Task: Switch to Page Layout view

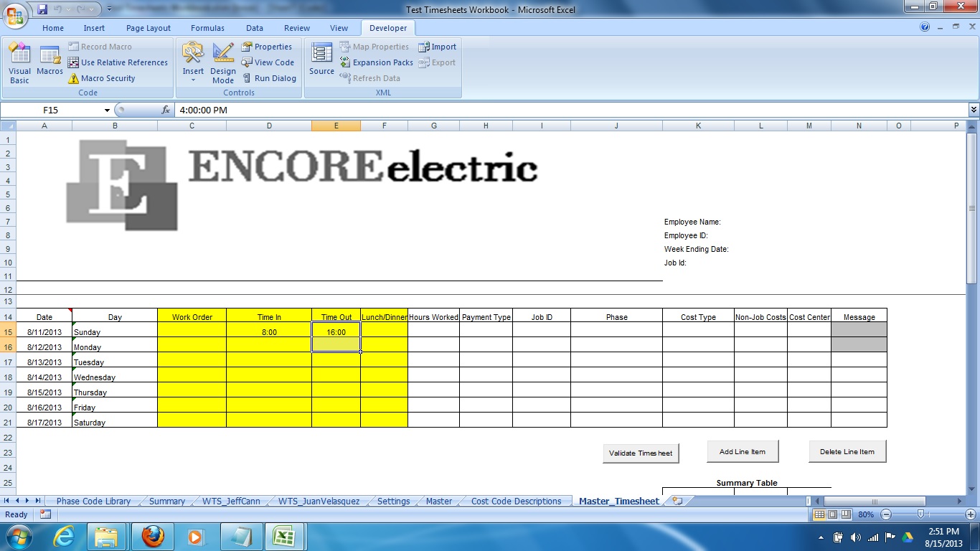Action: (832, 514)
